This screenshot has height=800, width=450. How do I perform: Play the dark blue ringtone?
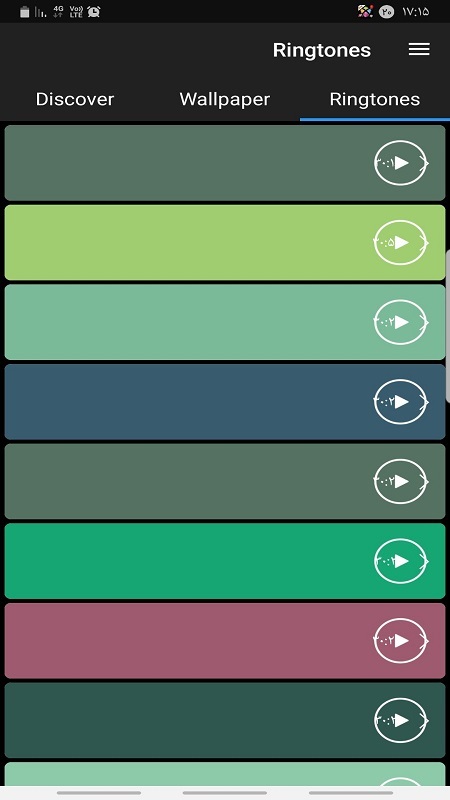point(401,402)
